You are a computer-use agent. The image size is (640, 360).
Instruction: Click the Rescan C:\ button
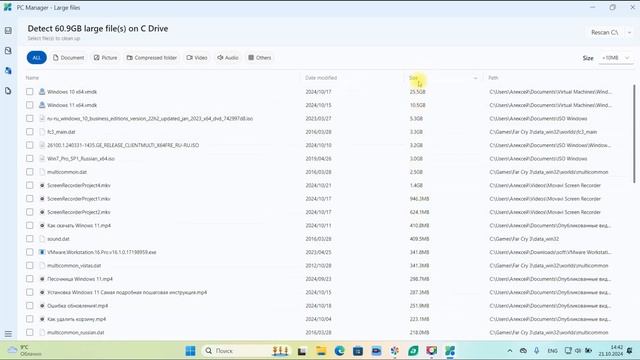click(x=604, y=32)
